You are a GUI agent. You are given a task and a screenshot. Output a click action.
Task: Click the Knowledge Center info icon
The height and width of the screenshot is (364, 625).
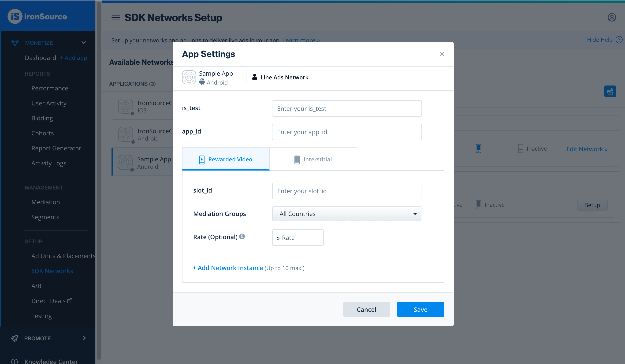coord(15,361)
